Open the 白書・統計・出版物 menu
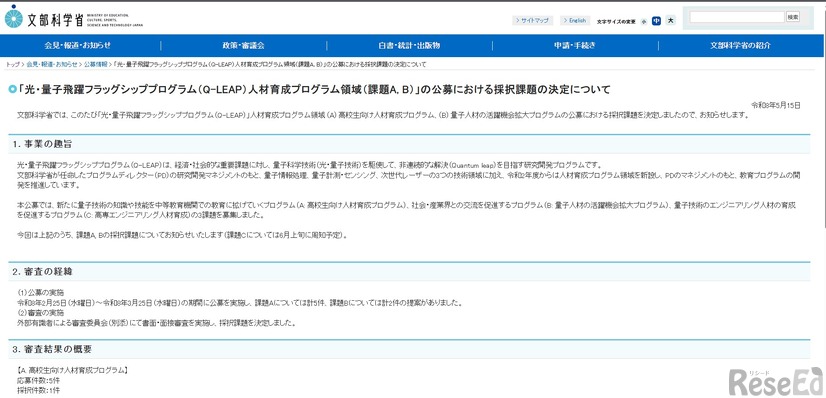This screenshot has height=398, width=826. 409,46
